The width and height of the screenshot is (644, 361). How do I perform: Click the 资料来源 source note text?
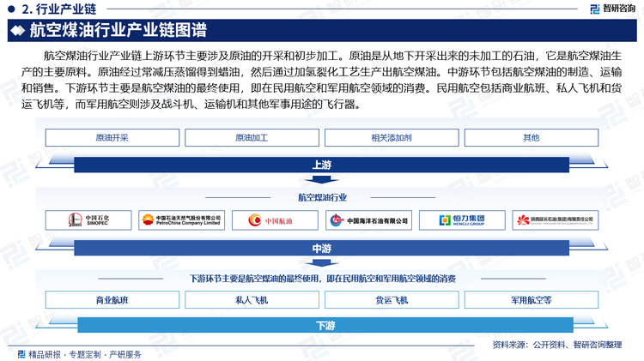point(557,345)
